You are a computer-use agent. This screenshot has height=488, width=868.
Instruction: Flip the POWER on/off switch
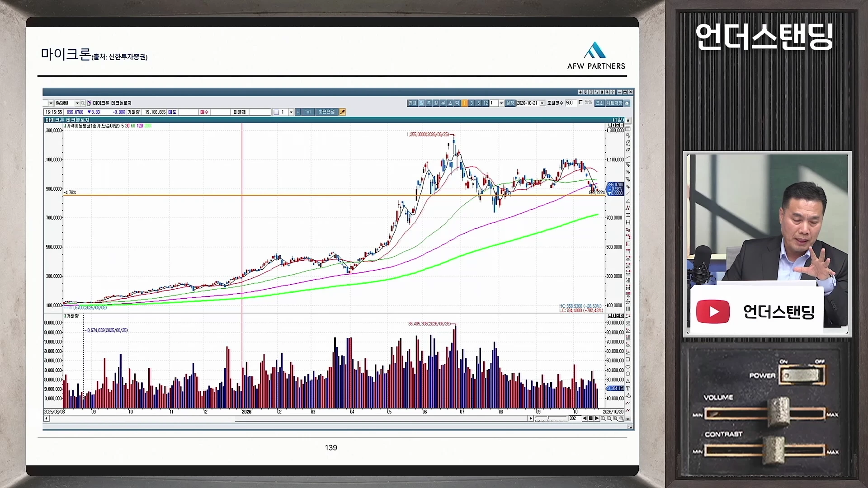[802, 375]
